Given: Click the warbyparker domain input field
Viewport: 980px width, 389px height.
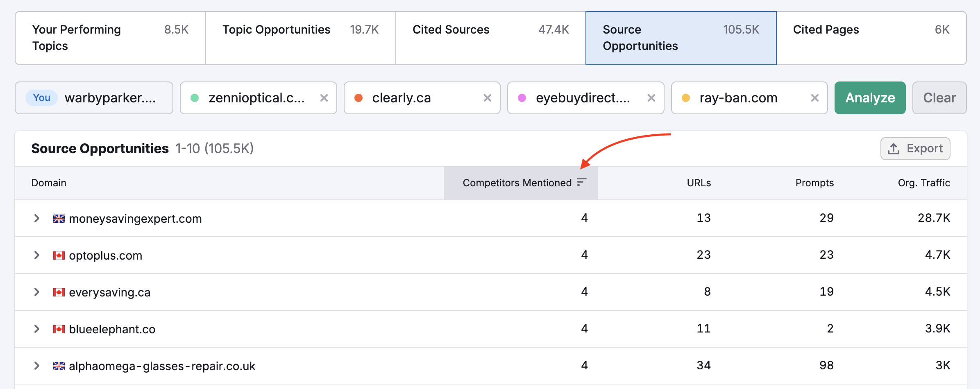Looking at the screenshot, I should tap(111, 98).
